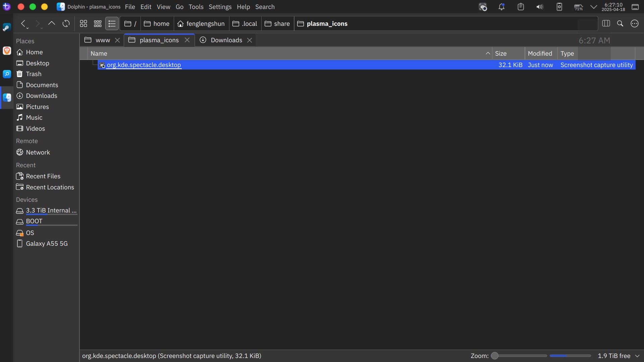Sort by Size column header
The width and height of the screenshot is (644, 362).
(x=508, y=54)
